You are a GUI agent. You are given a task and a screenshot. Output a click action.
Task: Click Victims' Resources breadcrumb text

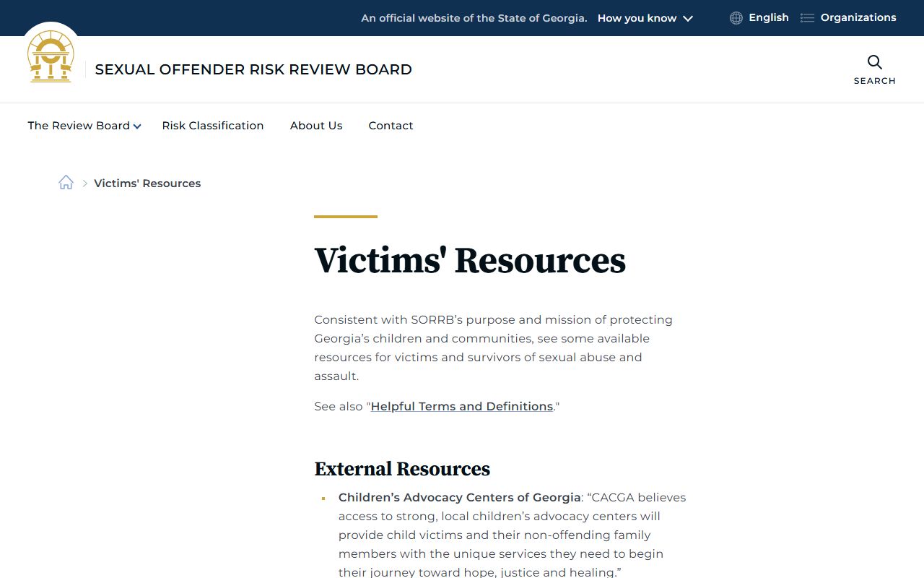click(147, 184)
